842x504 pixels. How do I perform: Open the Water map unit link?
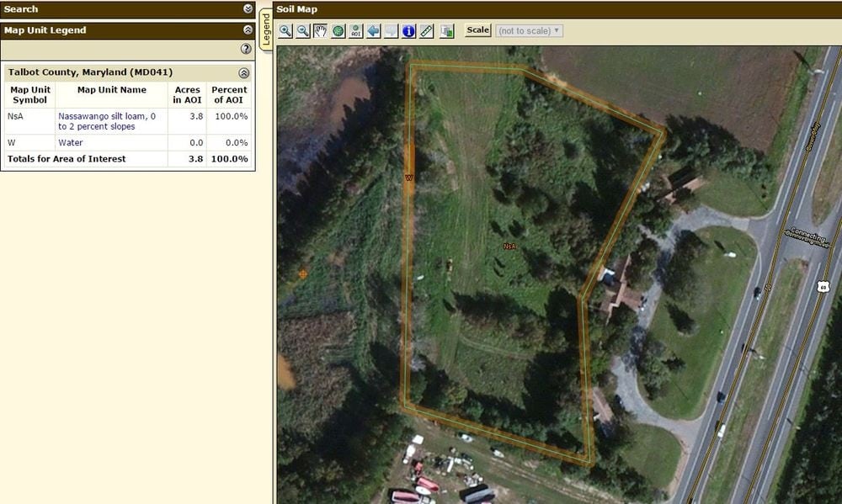pos(70,142)
